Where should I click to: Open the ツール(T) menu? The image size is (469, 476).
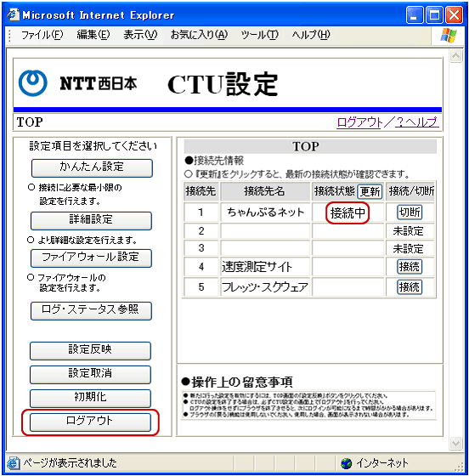(259, 35)
